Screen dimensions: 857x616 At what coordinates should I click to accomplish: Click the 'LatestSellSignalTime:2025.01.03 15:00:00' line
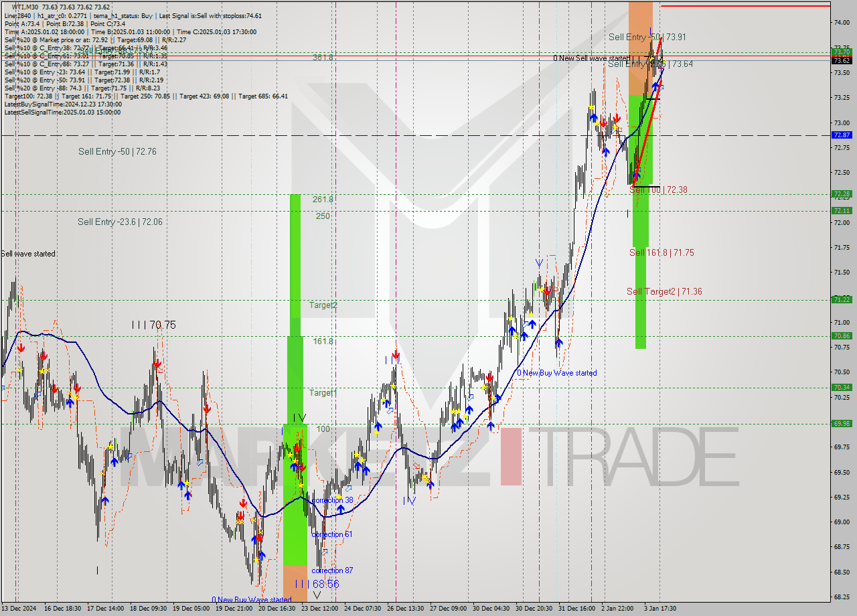(x=63, y=112)
